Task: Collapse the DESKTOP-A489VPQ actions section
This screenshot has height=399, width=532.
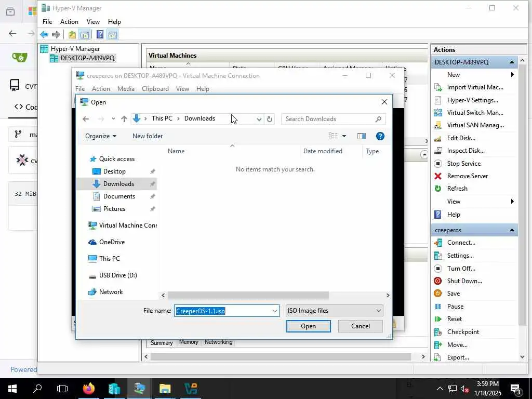Action: [x=512, y=62]
